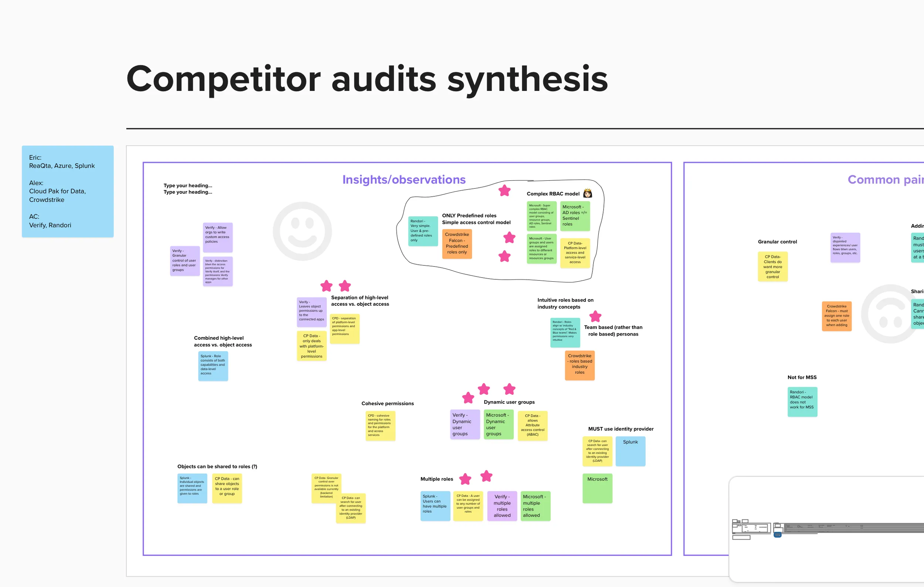Image resolution: width=924 pixels, height=587 pixels.
Task: Click Crowdstrike Falcon - must assign one role note
Action: pos(837,316)
